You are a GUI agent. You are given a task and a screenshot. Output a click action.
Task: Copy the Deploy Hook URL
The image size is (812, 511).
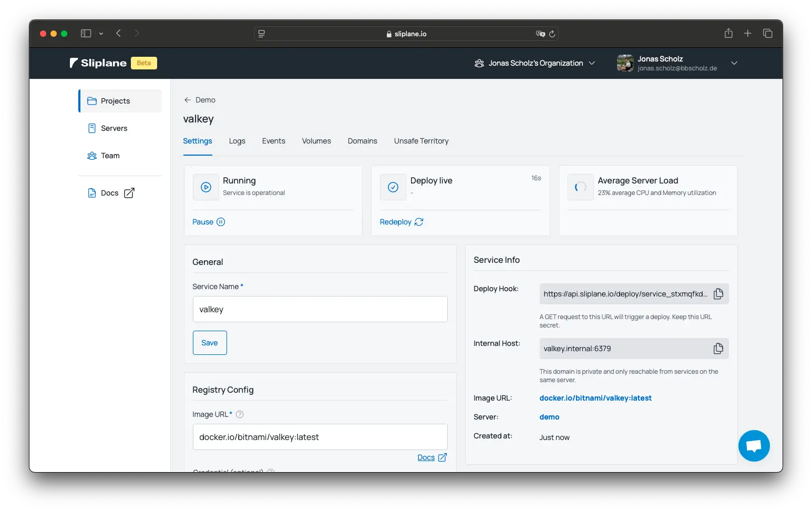click(718, 294)
